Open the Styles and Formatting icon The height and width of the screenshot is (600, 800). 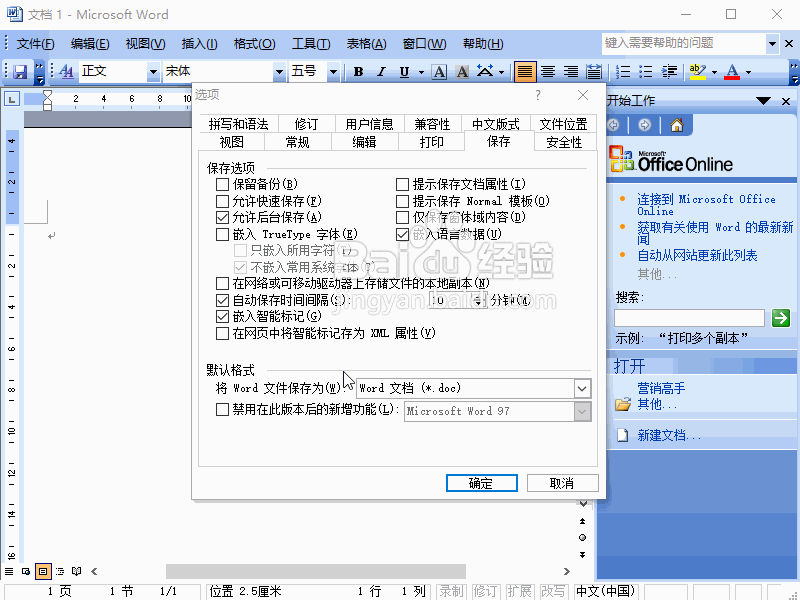(x=66, y=72)
